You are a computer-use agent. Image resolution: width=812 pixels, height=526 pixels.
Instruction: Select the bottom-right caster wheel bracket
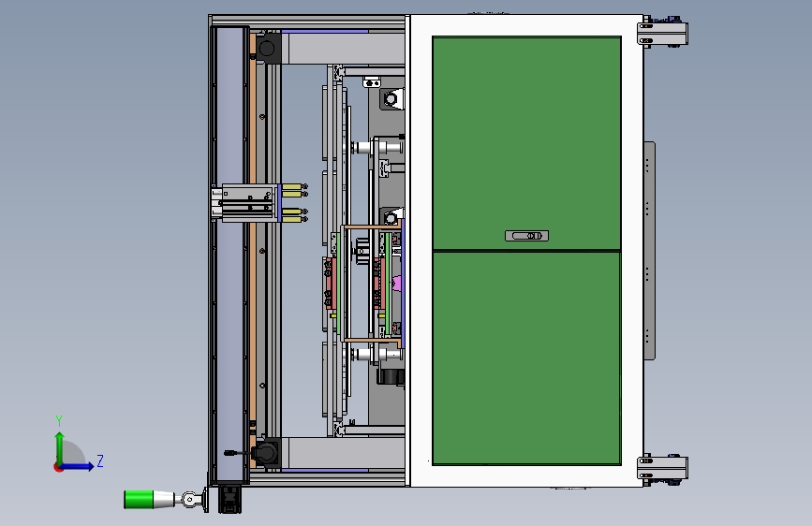[662, 469]
